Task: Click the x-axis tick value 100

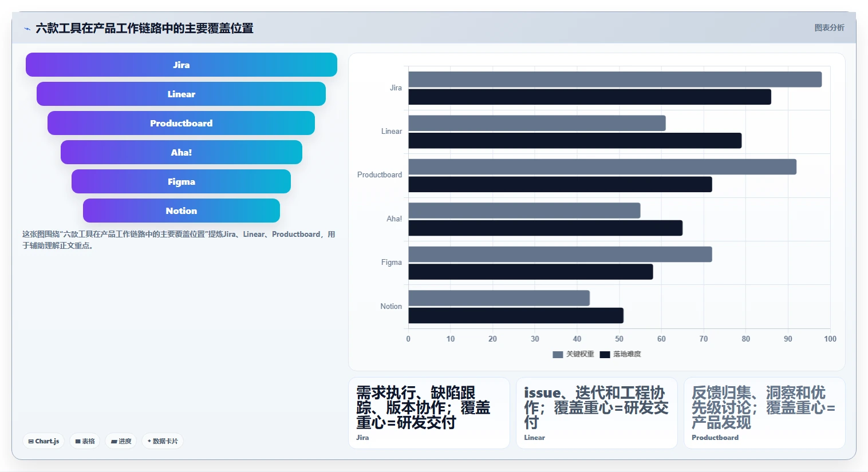Action: [830, 339]
